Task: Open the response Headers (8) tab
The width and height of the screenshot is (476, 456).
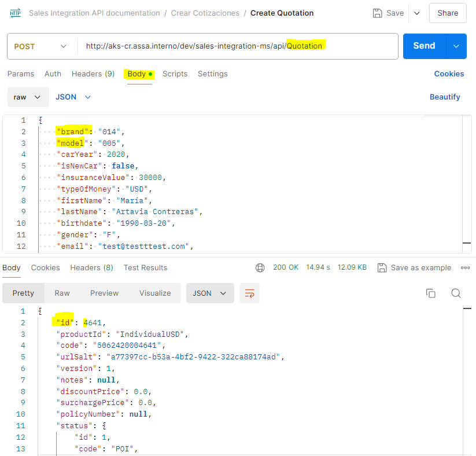Action: point(91,268)
